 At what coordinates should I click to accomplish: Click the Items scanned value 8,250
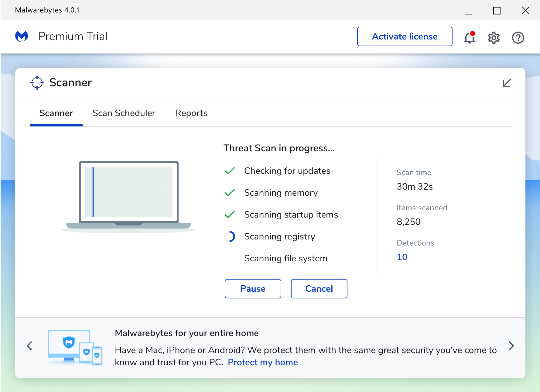click(x=409, y=222)
